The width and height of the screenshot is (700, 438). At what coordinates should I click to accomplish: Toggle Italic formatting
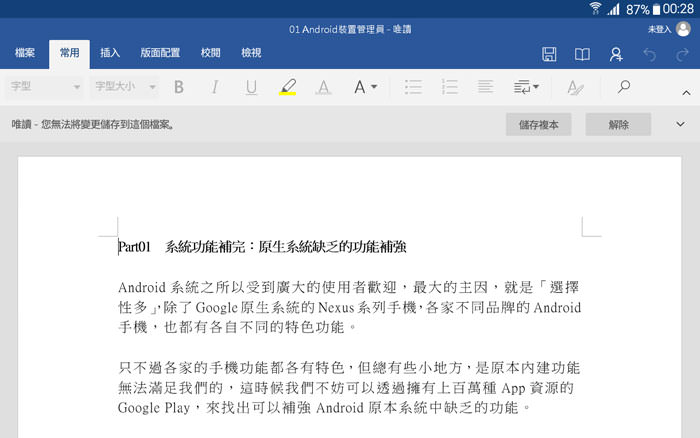[215, 88]
